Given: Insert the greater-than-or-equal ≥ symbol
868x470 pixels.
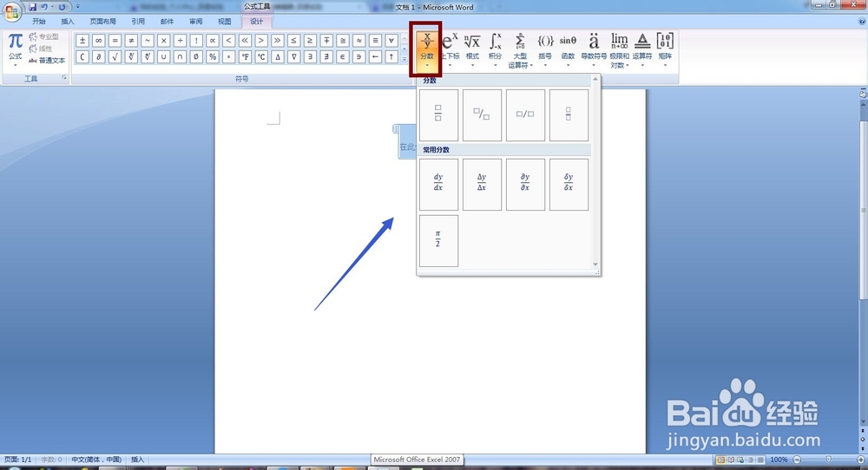Looking at the screenshot, I should tap(310, 41).
